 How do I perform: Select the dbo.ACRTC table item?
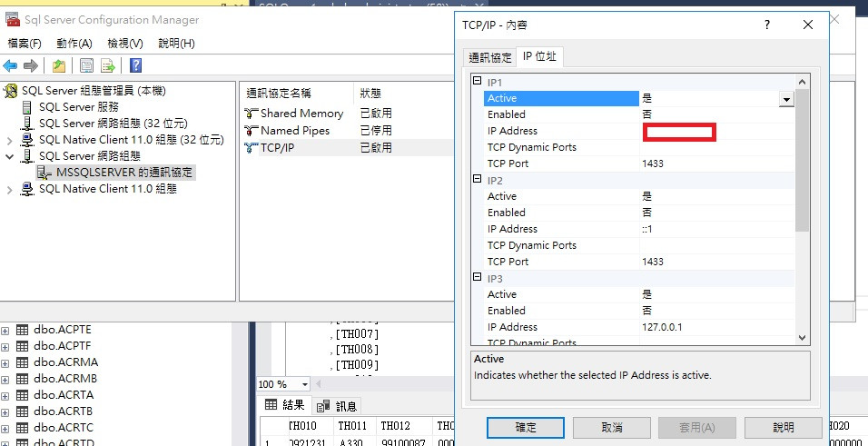64,428
